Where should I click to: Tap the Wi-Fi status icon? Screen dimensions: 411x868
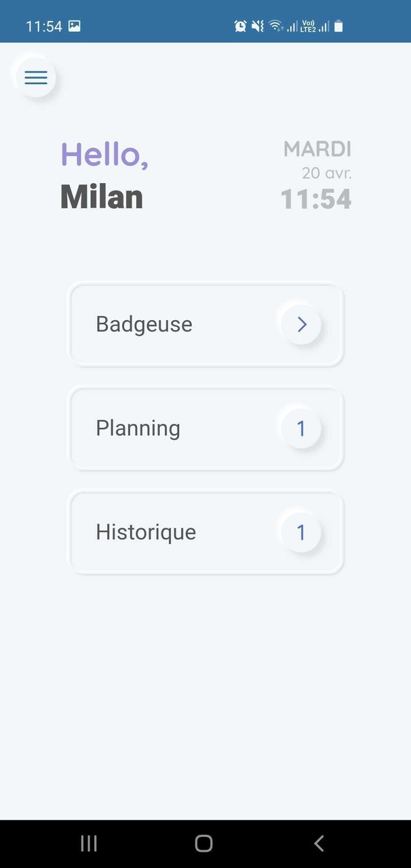click(275, 26)
